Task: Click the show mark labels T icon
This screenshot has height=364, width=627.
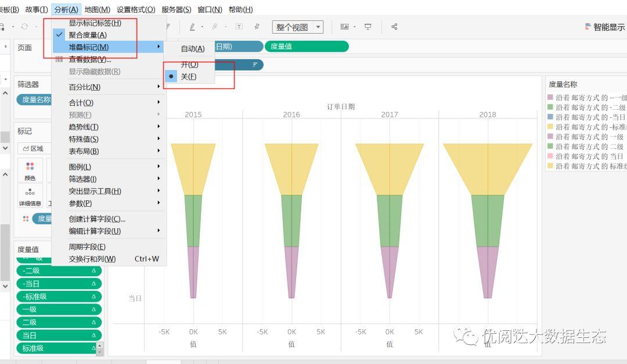Action: [x=238, y=26]
